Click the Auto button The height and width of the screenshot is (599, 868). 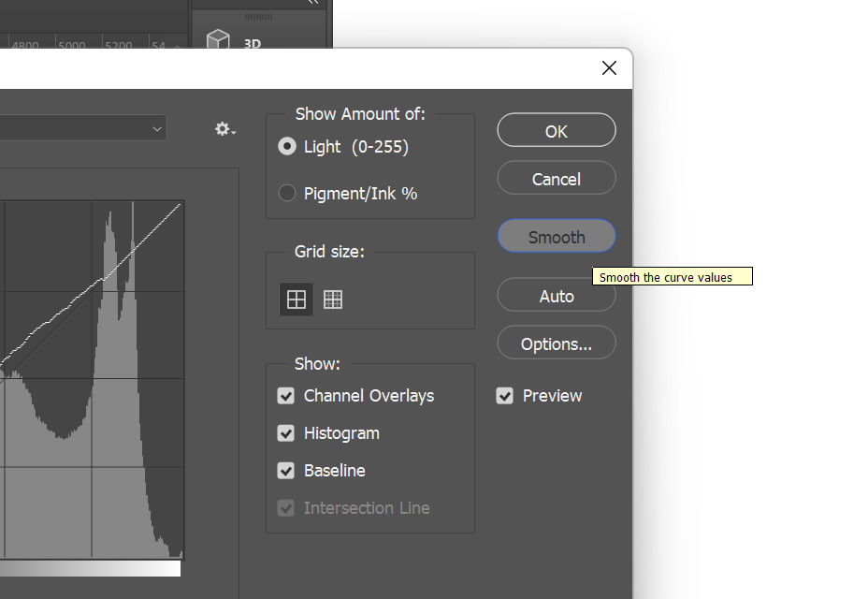click(x=557, y=297)
